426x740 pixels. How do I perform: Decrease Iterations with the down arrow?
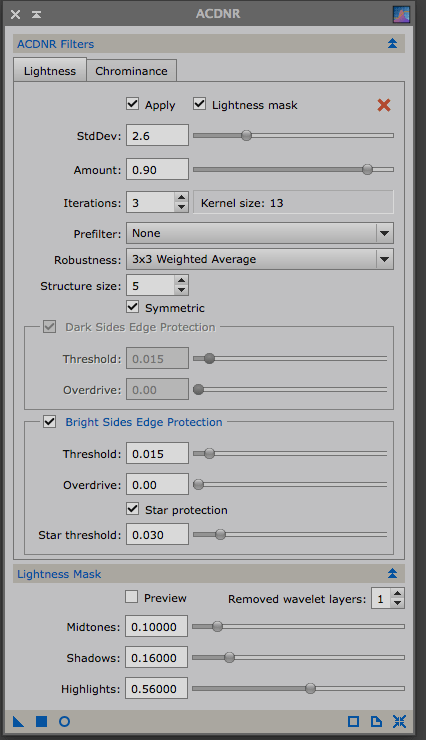181,207
